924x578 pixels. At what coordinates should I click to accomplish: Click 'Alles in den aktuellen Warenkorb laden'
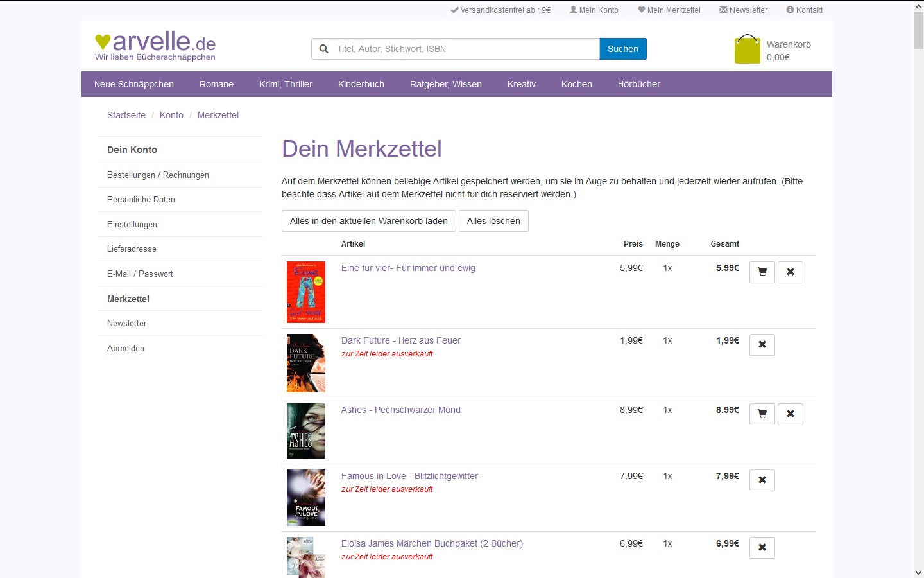click(369, 221)
